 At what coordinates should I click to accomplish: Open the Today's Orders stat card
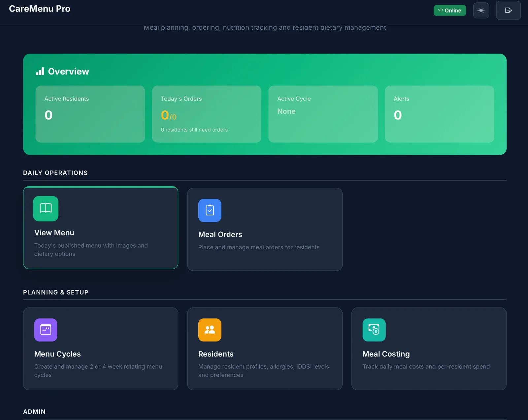click(x=207, y=114)
